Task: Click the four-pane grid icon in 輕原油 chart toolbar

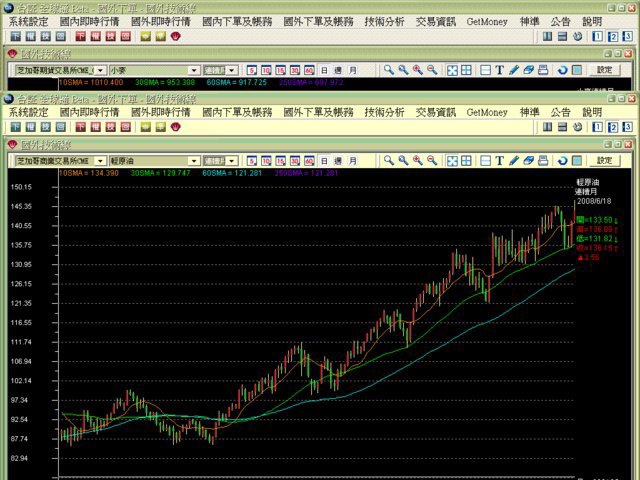Action: [x=466, y=160]
